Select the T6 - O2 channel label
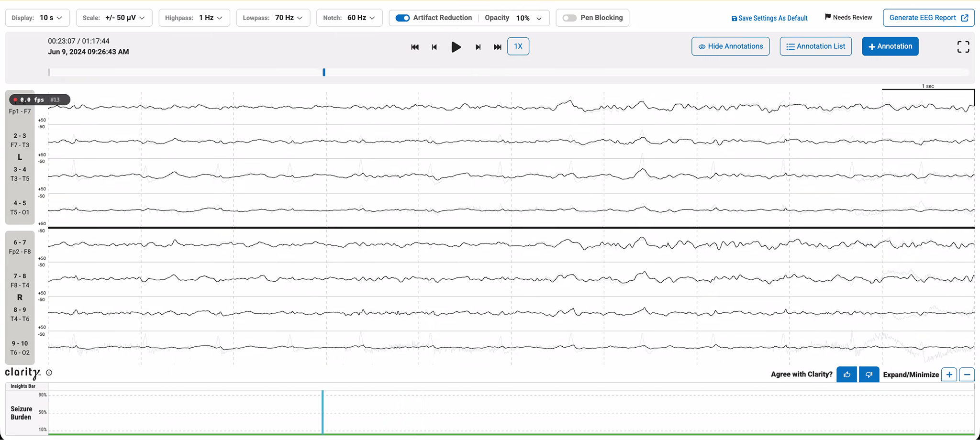Screen dimensions: 980x440 point(20,352)
